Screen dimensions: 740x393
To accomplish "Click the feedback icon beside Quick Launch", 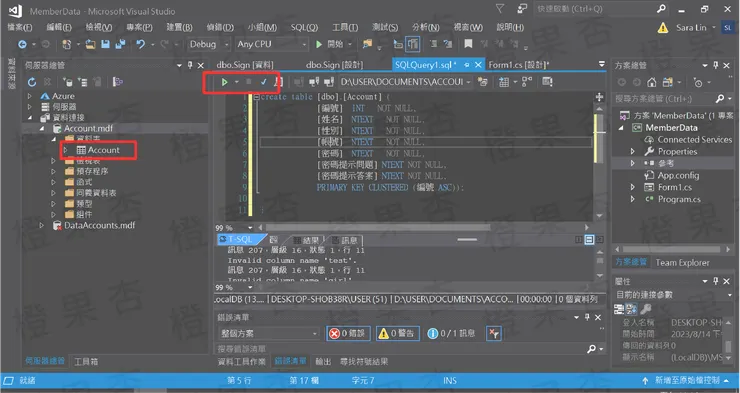I will tap(522, 9).
